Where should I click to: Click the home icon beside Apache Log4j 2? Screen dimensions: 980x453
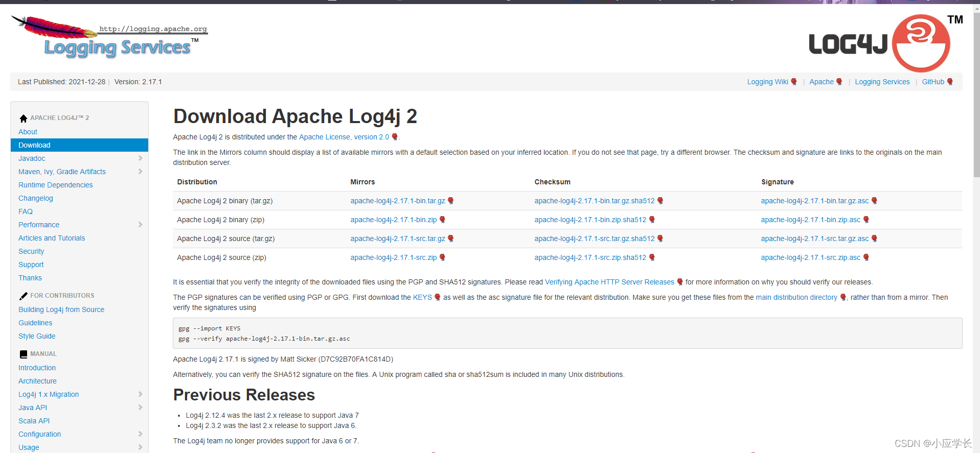tap(23, 118)
